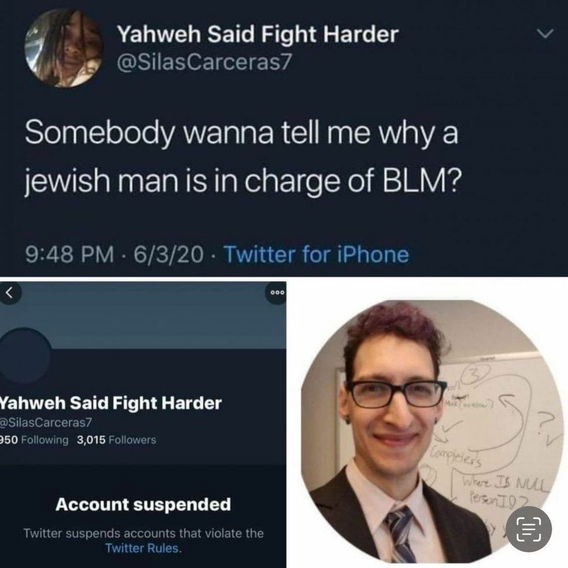Click the @SilasCarceras7 handle in the tweet
568x568 pixels.
click(204, 62)
